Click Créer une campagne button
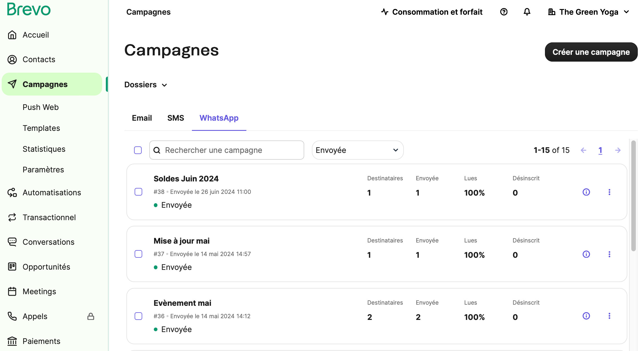The height and width of the screenshot is (351, 644). point(591,52)
